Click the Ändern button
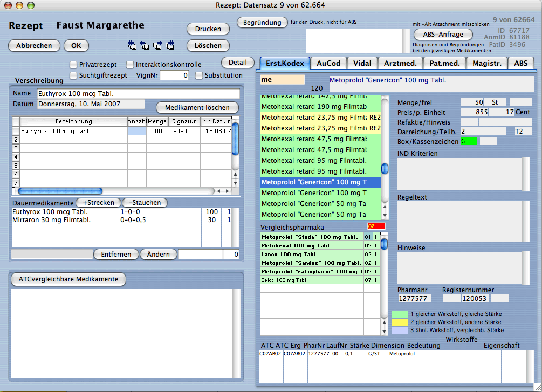 (x=159, y=255)
